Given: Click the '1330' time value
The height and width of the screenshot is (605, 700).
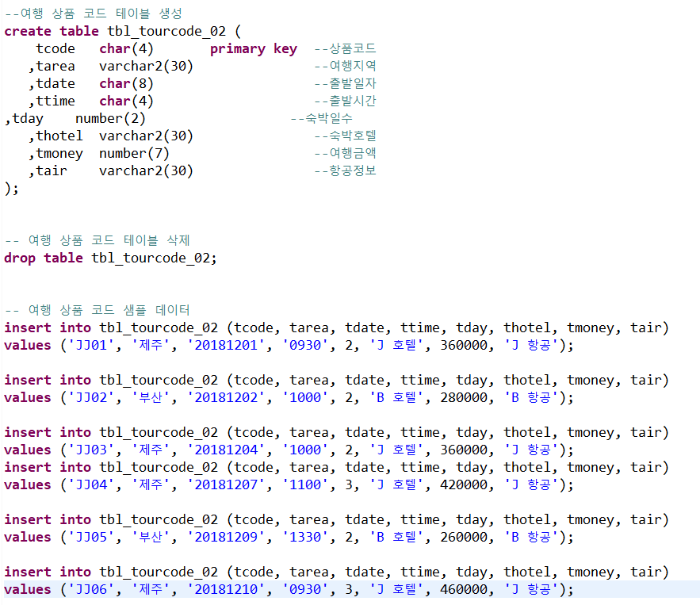Looking at the screenshot, I should pos(305,537).
